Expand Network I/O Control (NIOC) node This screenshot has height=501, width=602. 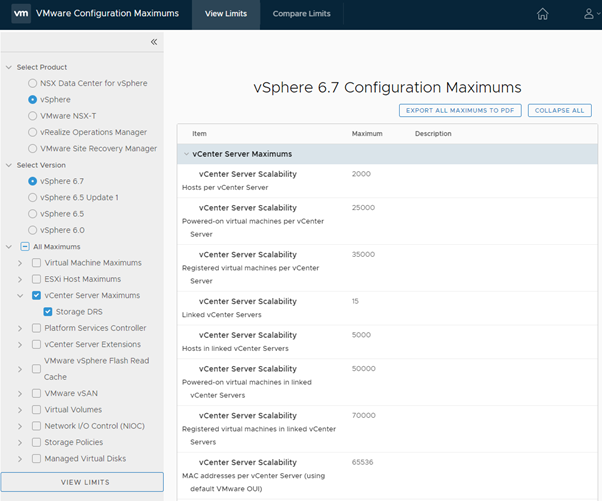click(20, 426)
